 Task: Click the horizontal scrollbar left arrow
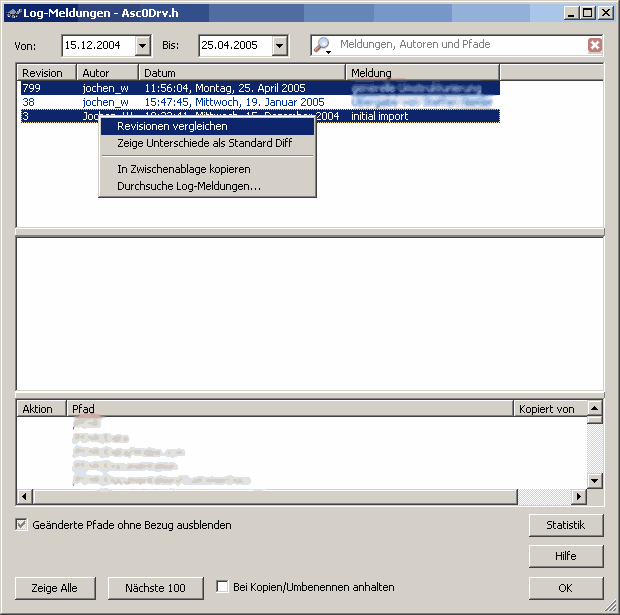click(x=25, y=496)
